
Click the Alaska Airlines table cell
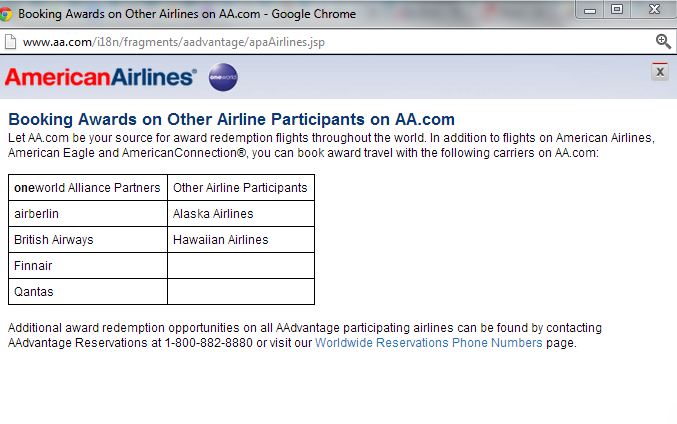[241, 214]
